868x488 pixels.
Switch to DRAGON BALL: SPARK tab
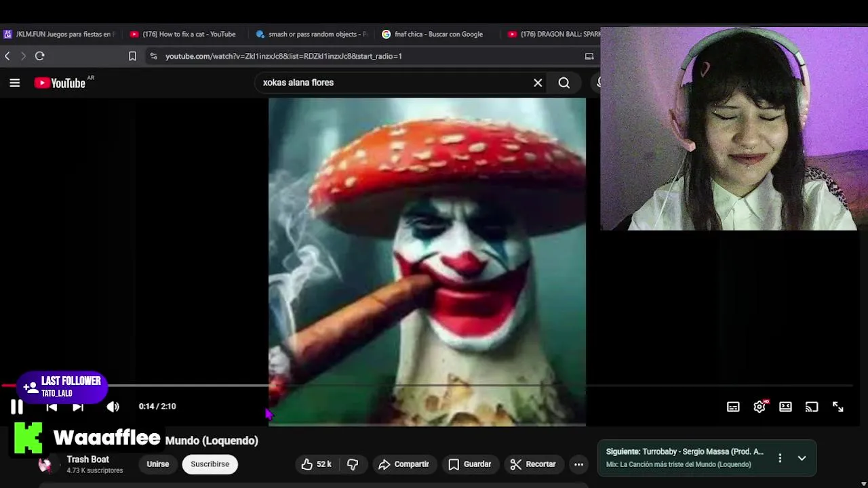pos(553,34)
